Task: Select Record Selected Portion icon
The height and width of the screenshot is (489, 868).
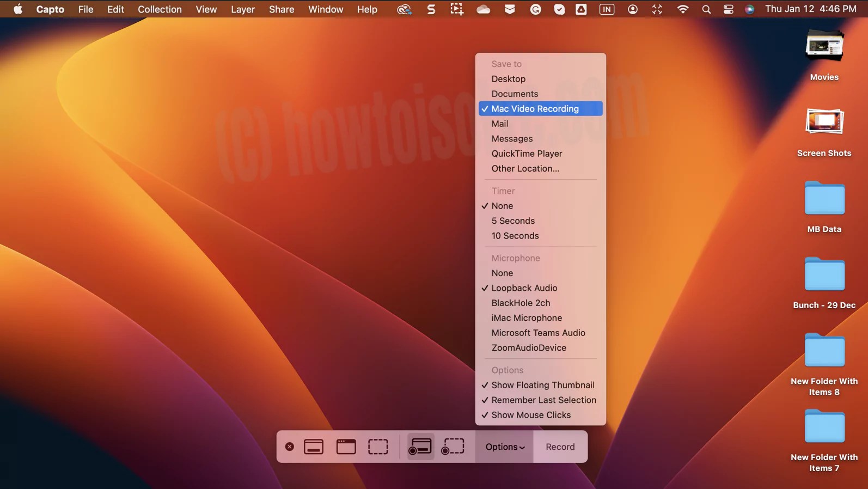Action: click(x=453, y=447)
